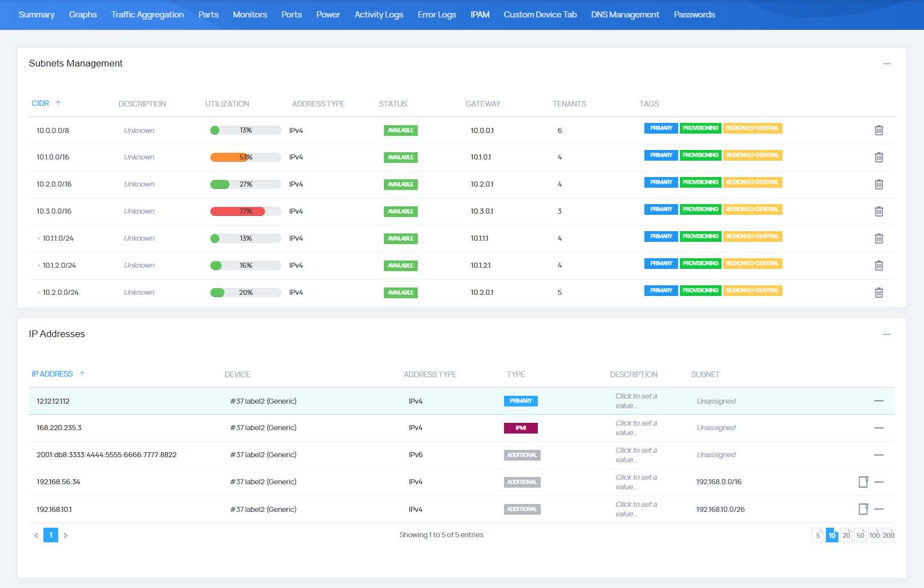Remove subnet 10.2.0.0/16 with trash icon
The width and height of the screenshot is (924, 588).
(x=878, y=184)
